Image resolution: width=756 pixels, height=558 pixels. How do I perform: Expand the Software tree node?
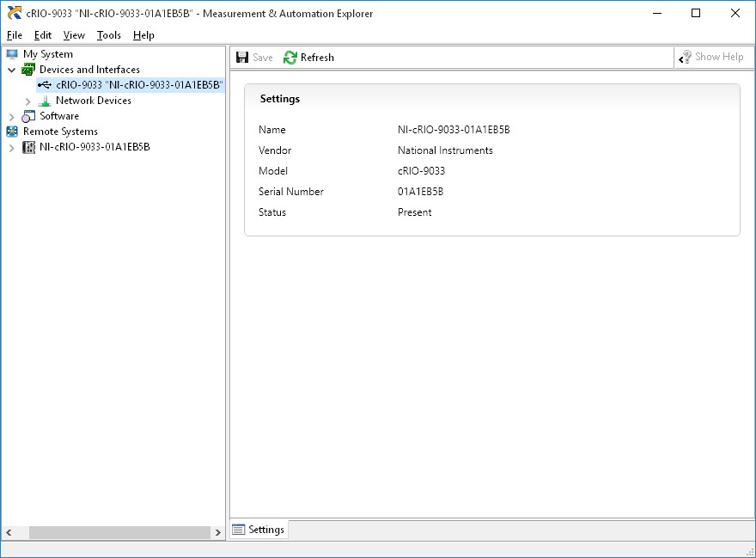[x=11, y=116]
